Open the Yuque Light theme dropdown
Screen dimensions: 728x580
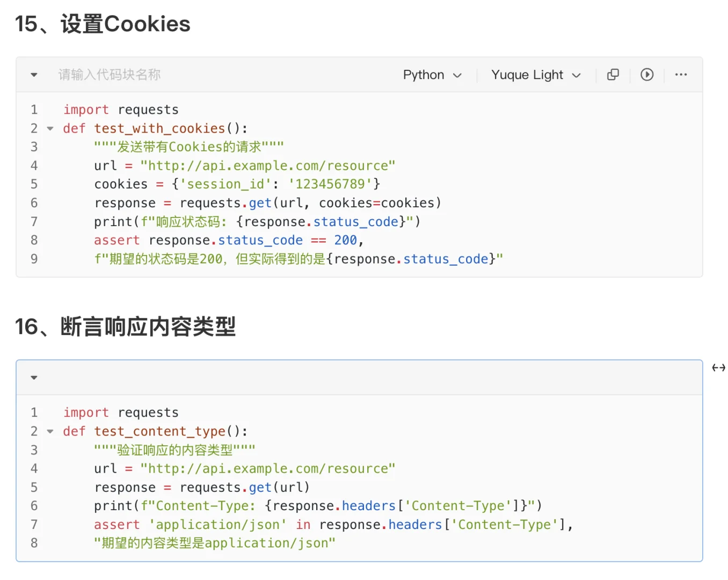[536, 75]
